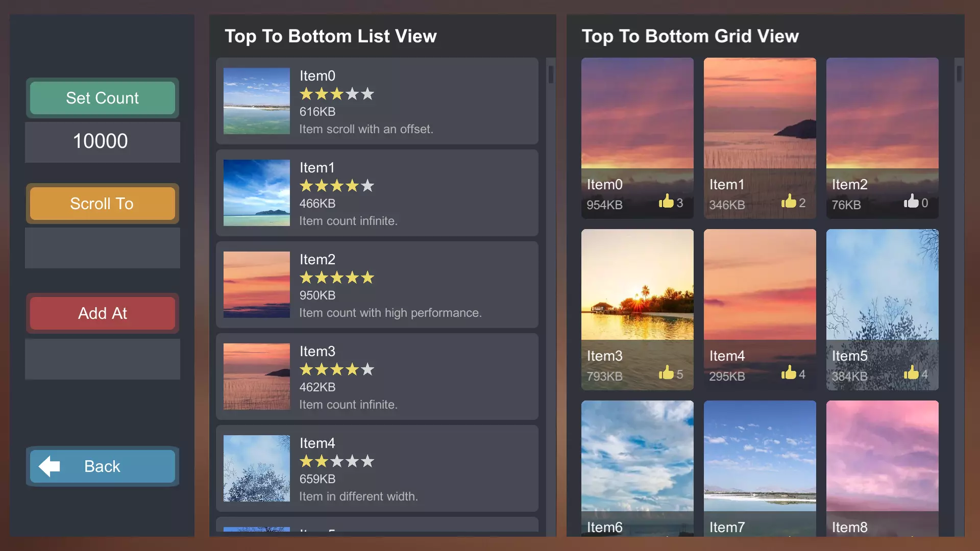Click the third star of list Item4
The height and width of the screenshot is (551, 980).
(337, 461)
